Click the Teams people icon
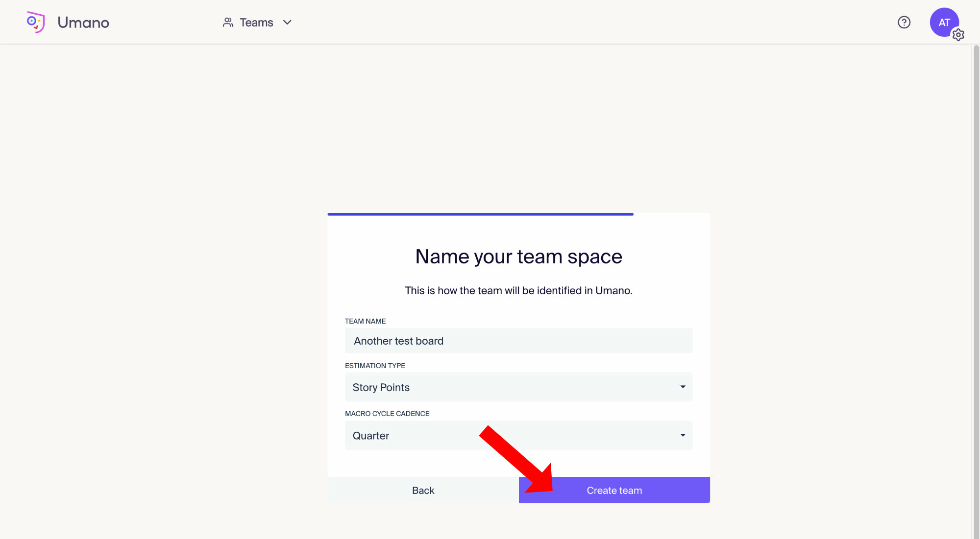This screenshot has height=539, width=980. click(228, 23)
